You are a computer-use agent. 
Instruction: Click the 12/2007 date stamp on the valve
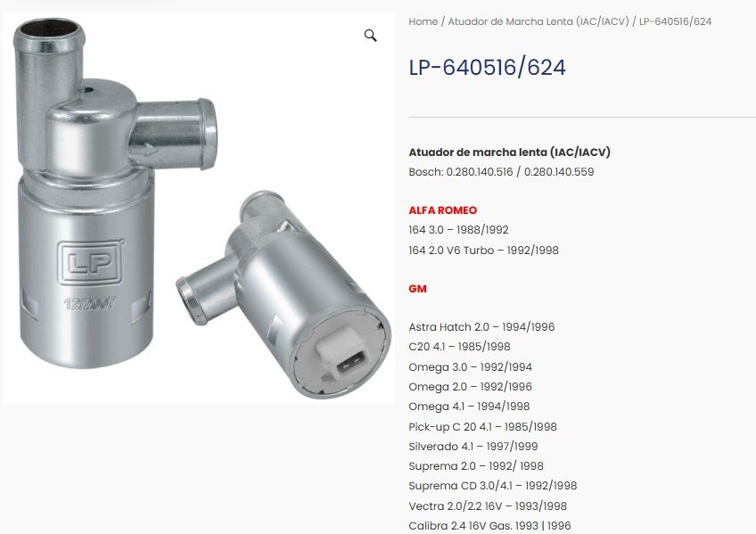(90, 303)
